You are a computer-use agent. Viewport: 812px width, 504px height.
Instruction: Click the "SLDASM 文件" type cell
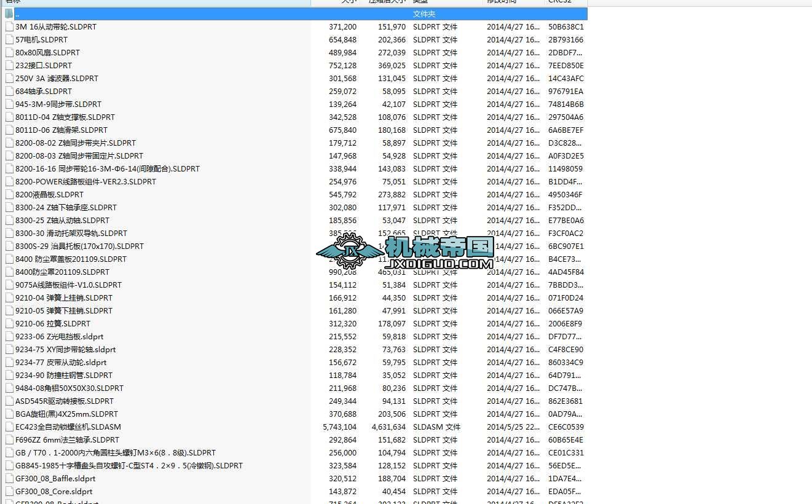point(436,427)
